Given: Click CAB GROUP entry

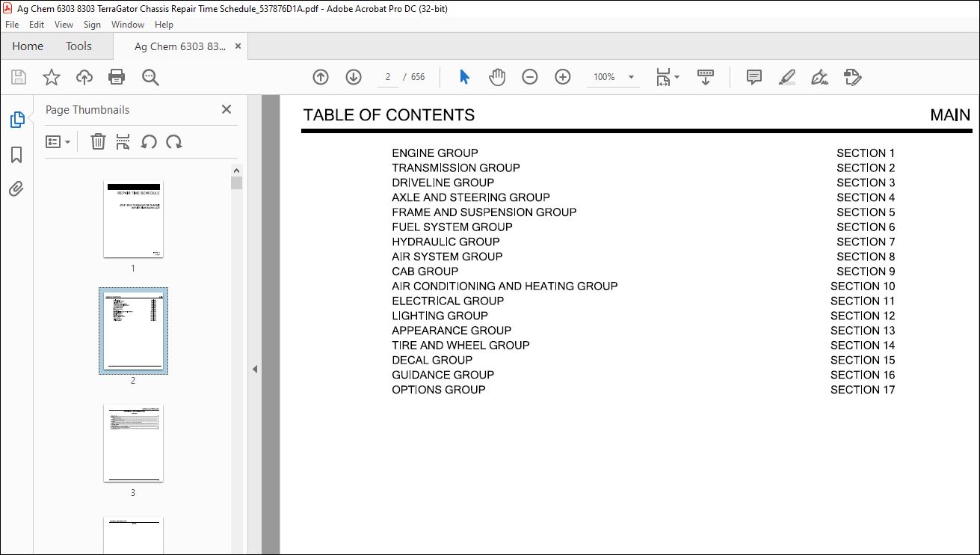Looking at the screenshot, I should [425, 272].
